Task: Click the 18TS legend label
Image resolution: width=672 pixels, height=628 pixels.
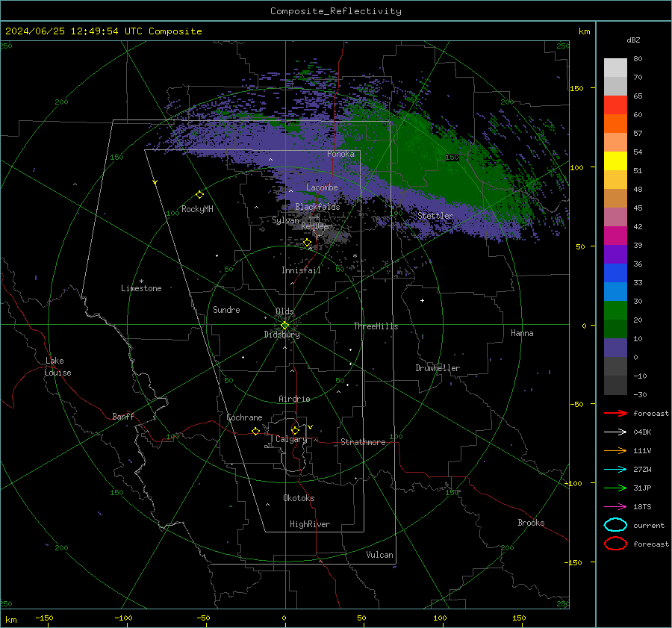Action: pyautogui.click(x=642, y=507)
